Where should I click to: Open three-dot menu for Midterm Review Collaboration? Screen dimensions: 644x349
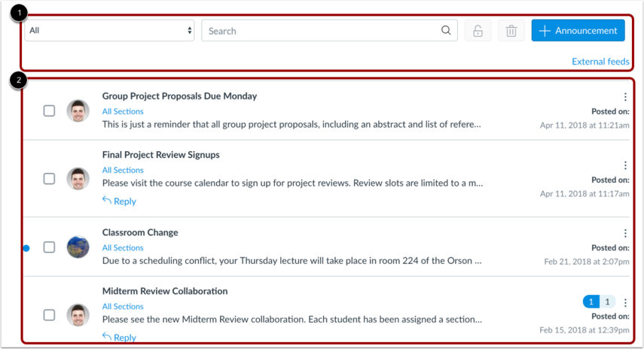[625, 302]
